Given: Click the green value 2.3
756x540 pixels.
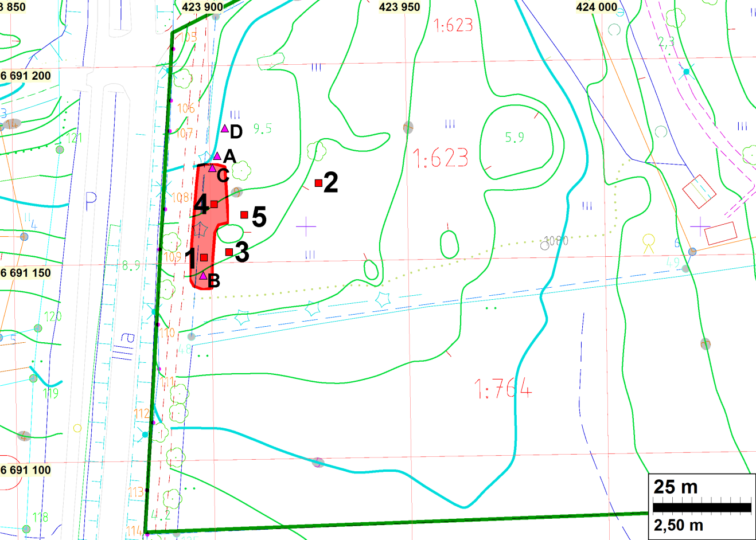Looking at the screenshot, I should (667, 42).
